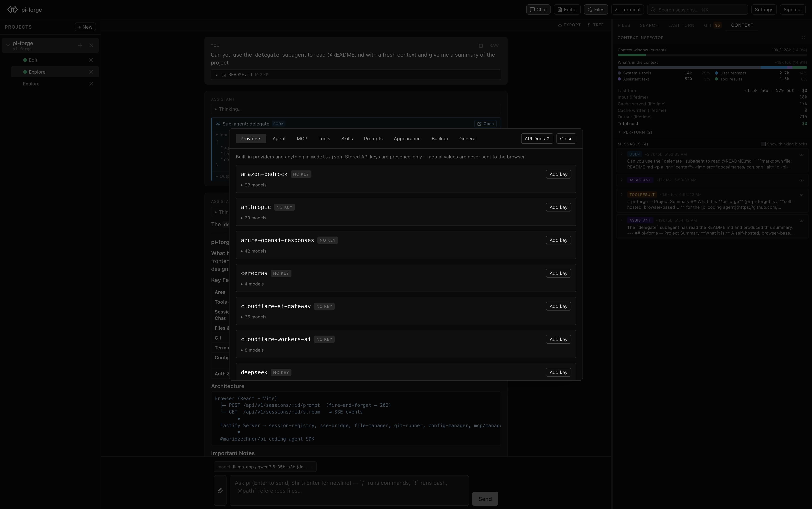Enable Show thinking blocks
Viewport: 812px width, 509px height.
(763, 144)
